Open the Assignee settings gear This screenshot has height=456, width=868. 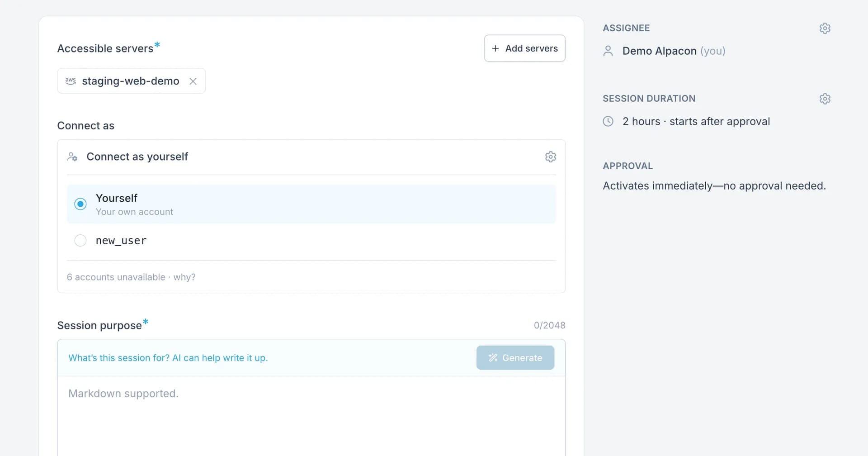click(x=825, y=28)
